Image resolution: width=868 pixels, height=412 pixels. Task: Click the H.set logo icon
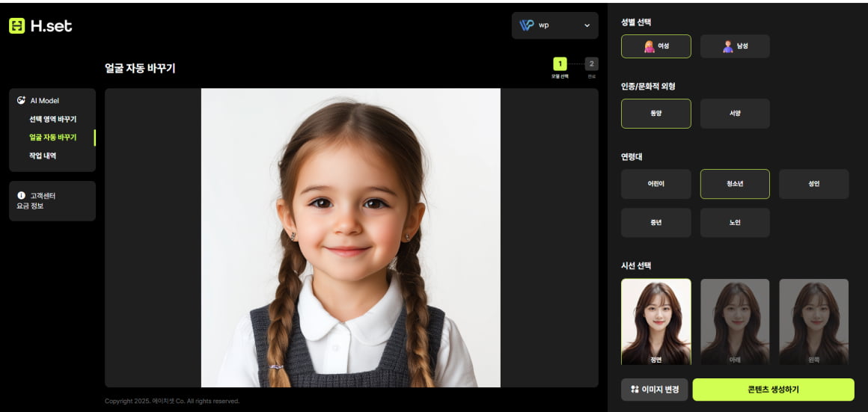tap(16, 26)
